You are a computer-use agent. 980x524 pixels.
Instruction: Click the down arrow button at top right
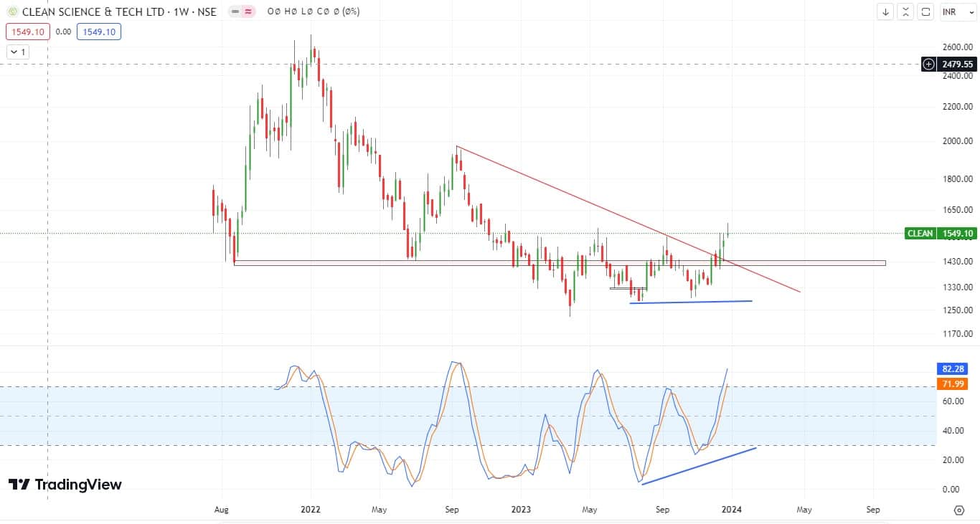pos(886,11)
